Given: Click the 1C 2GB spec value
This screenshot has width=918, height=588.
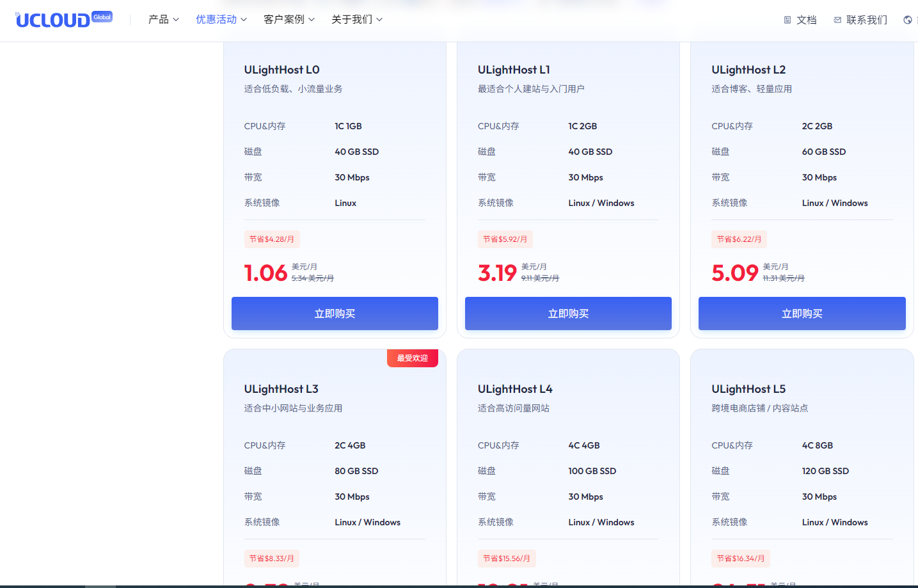Looking at the screenshot, I should tap(583, 126).
